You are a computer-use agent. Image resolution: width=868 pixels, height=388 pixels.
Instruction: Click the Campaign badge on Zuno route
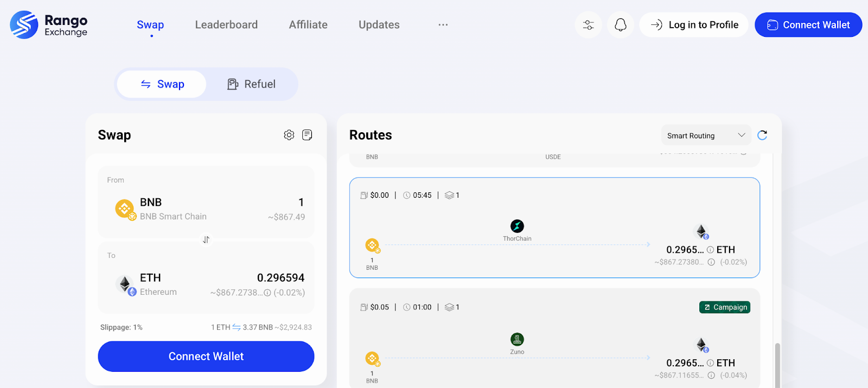725,307
